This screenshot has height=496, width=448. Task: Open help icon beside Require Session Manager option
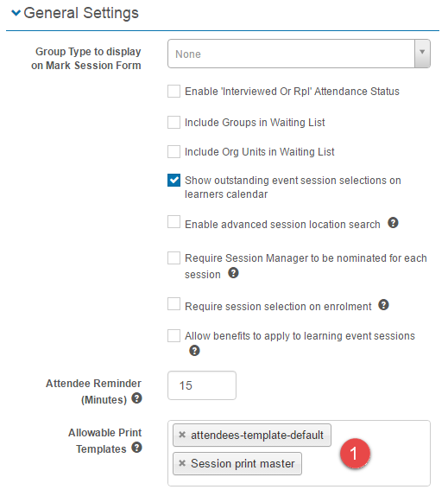[233, 273]
